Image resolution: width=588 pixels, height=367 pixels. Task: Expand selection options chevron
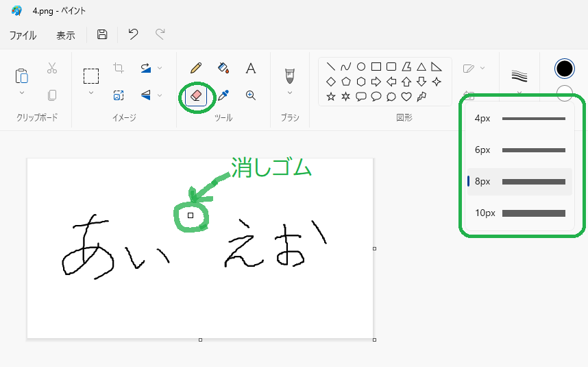tap(91, 93)
